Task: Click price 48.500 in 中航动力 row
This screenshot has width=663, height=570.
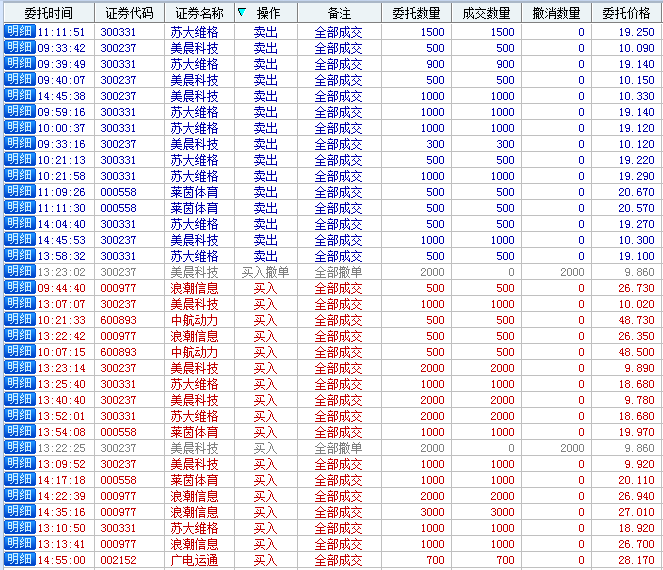Action: [636, 352]
